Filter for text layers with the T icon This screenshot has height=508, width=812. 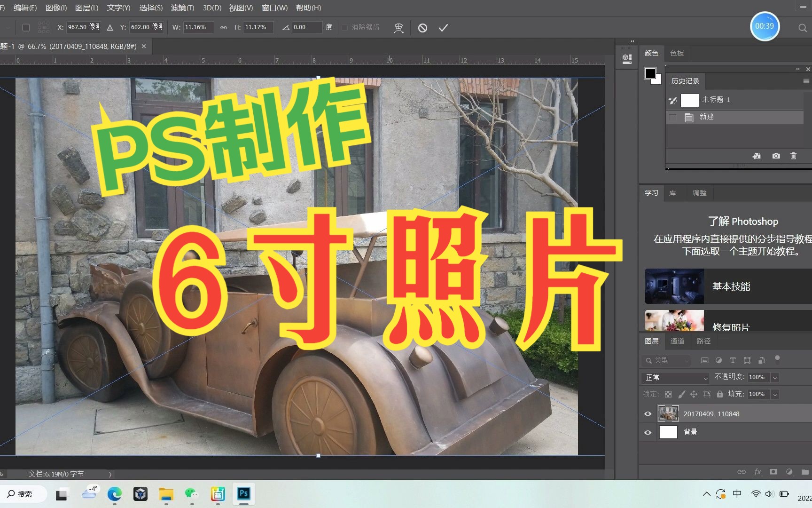pyautogui.click(x=733, y=360)
